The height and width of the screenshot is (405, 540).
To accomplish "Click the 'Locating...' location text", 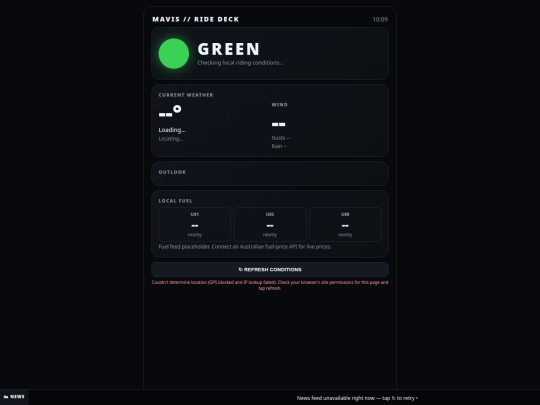I will [171, 139].
